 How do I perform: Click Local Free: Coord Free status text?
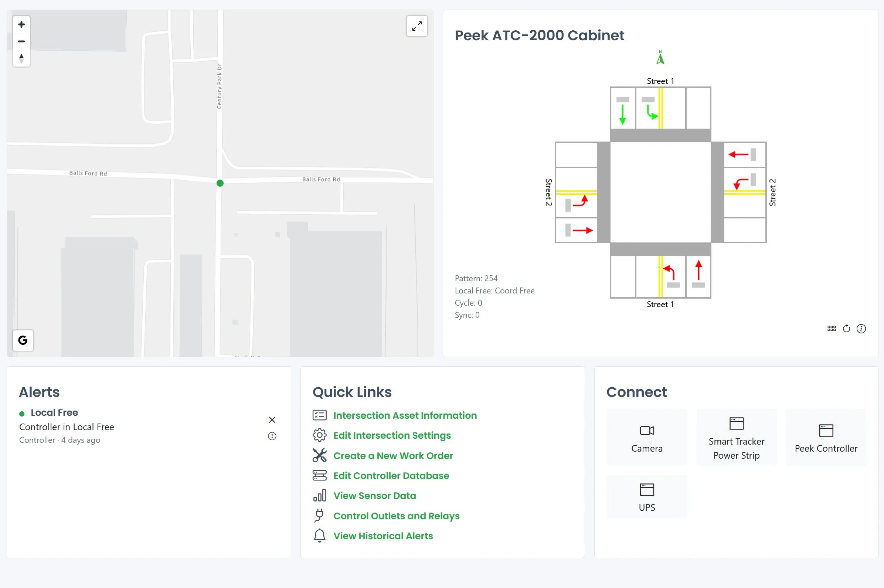(x=494, y=290)
